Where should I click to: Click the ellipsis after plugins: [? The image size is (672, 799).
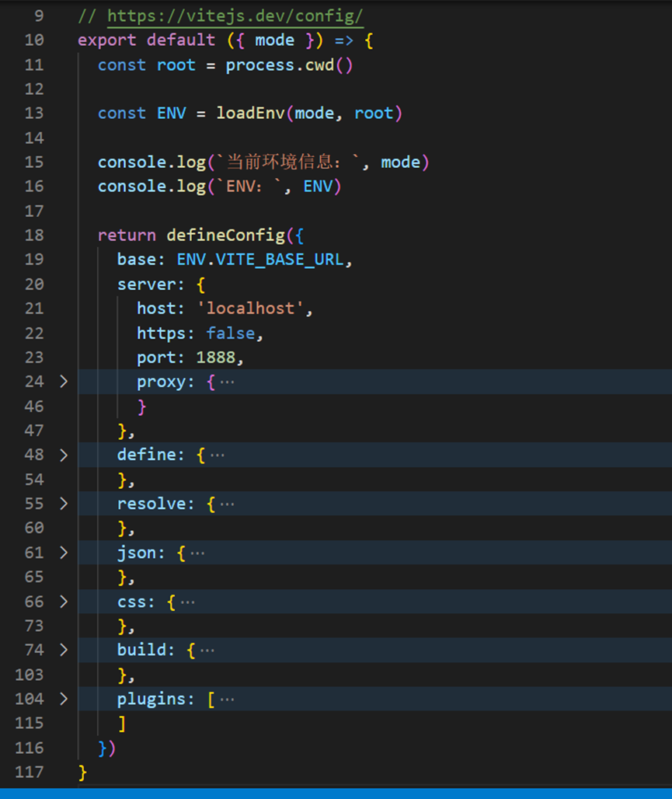227,700
